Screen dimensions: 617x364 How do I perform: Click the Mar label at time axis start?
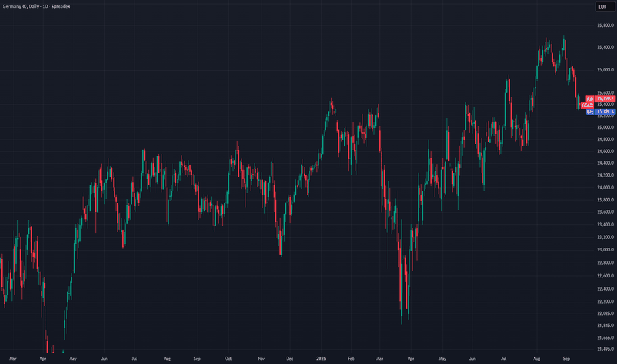tap(13, 359)
